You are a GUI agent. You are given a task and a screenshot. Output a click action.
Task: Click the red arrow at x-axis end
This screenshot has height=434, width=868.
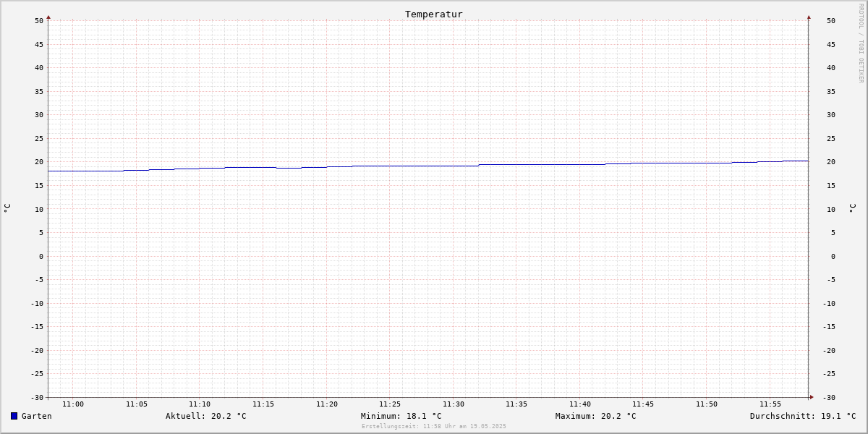pos(812,397)
